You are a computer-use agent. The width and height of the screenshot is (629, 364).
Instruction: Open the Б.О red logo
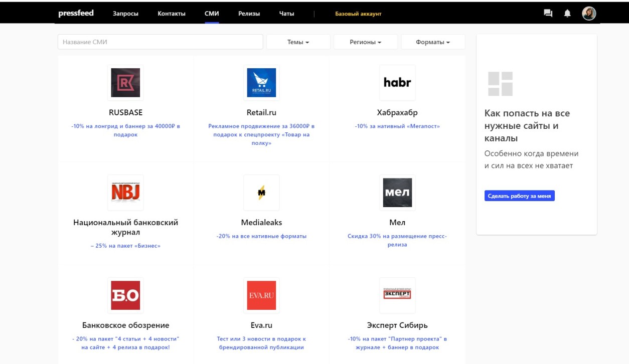click(125, 295)
